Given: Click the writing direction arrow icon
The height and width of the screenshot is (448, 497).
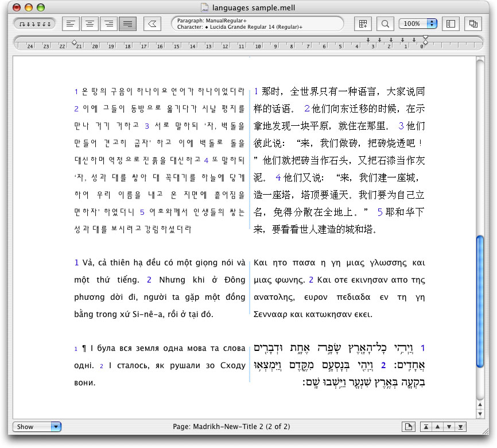Looking at the screenshot, I should (x=152, y=24).
